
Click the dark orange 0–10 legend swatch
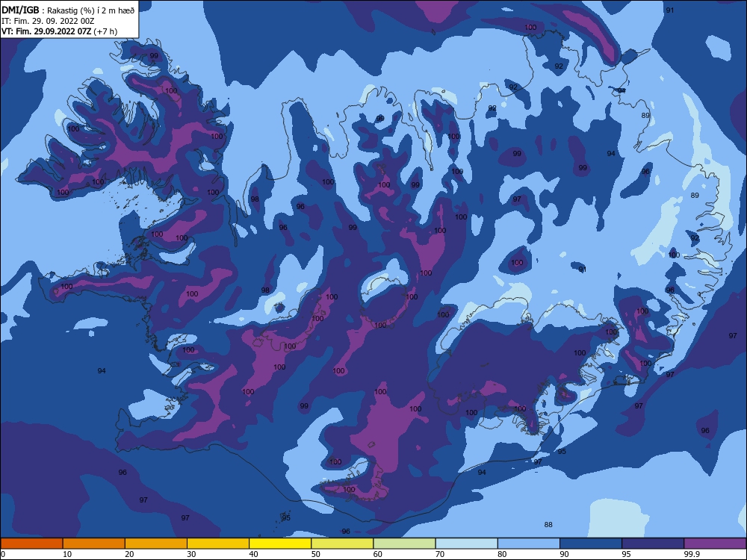coord(31,544)
